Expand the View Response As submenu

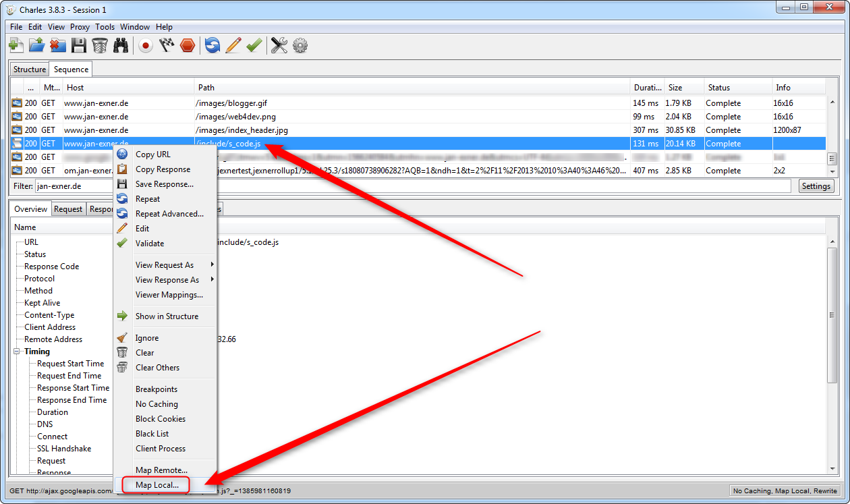coord(167,280)
